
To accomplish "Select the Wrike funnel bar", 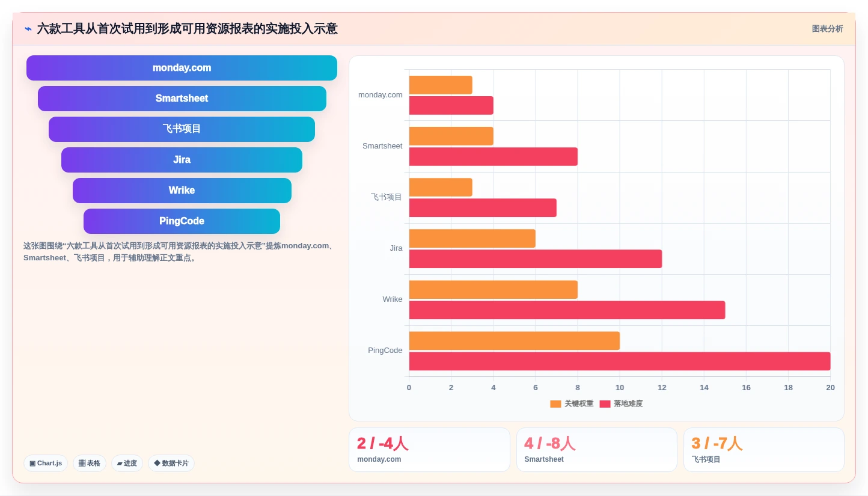I will (x=182, y=191).
